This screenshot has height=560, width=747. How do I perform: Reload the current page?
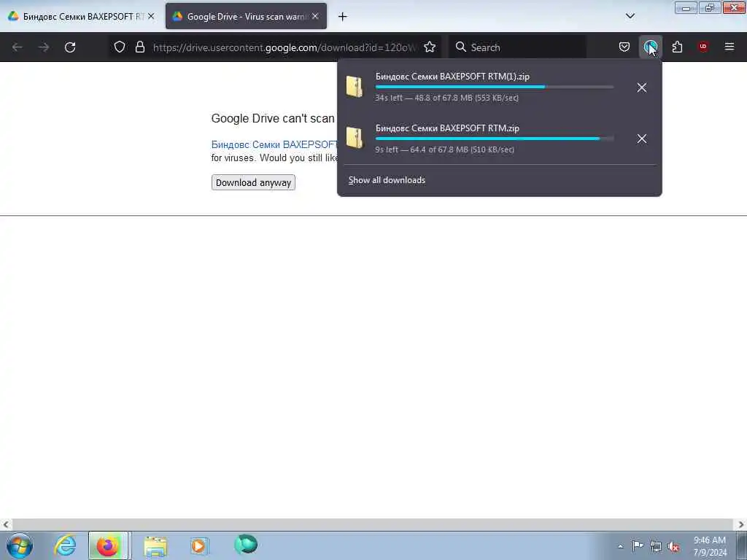tap(70, 47)
